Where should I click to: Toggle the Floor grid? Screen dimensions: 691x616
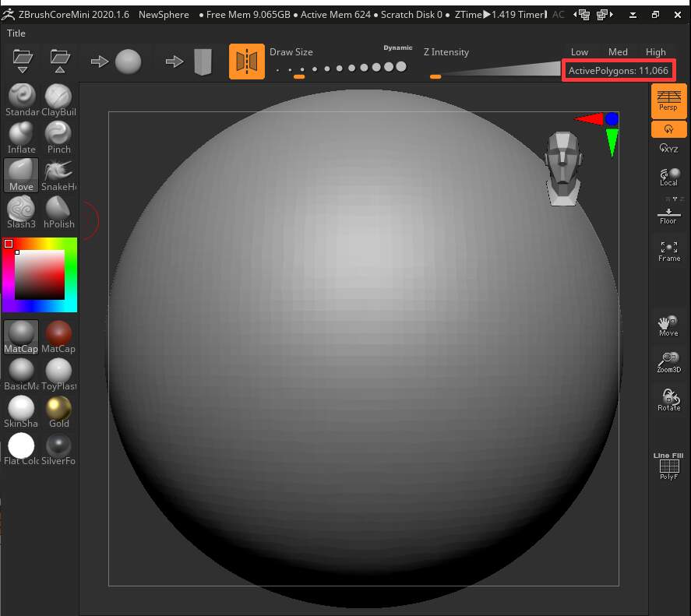(x=669, y=215)
